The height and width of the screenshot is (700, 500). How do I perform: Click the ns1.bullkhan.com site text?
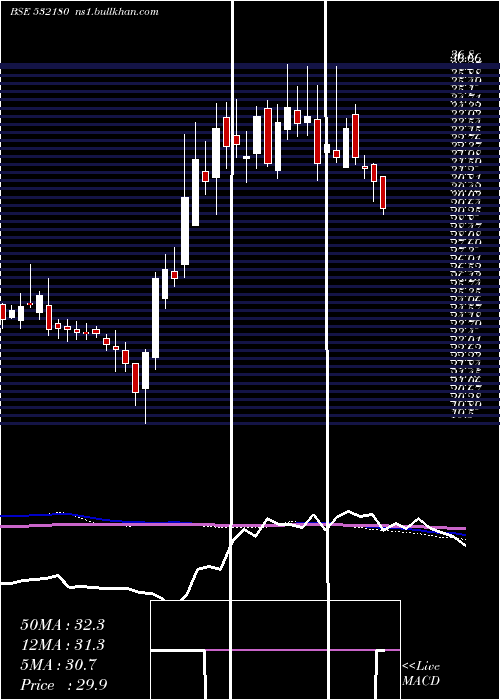[x=118, y=12]
